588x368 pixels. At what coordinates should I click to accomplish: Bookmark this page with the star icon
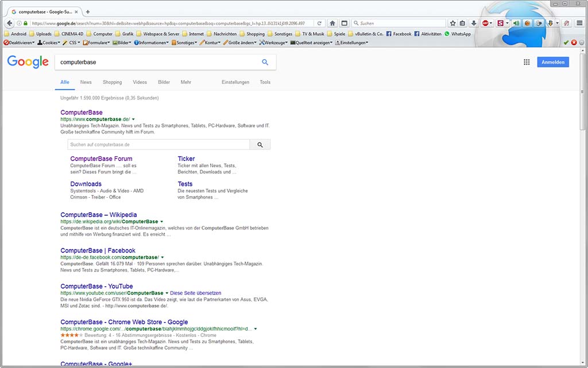[452, 23]
